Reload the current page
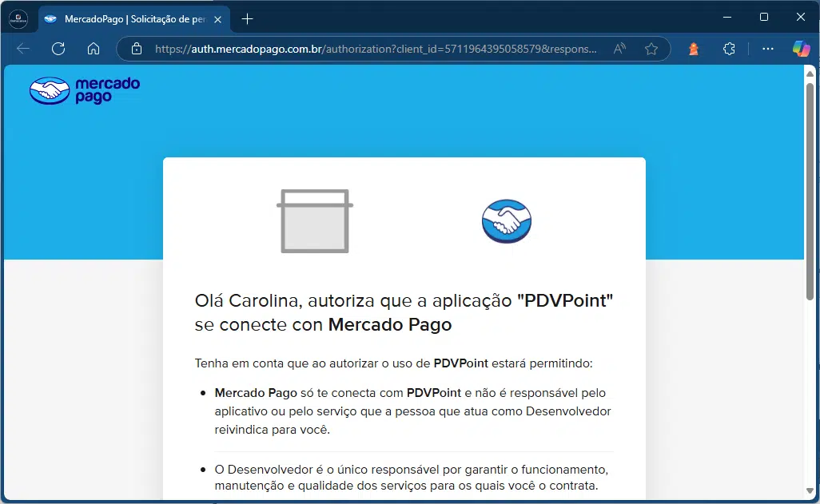 click(58, 50)
